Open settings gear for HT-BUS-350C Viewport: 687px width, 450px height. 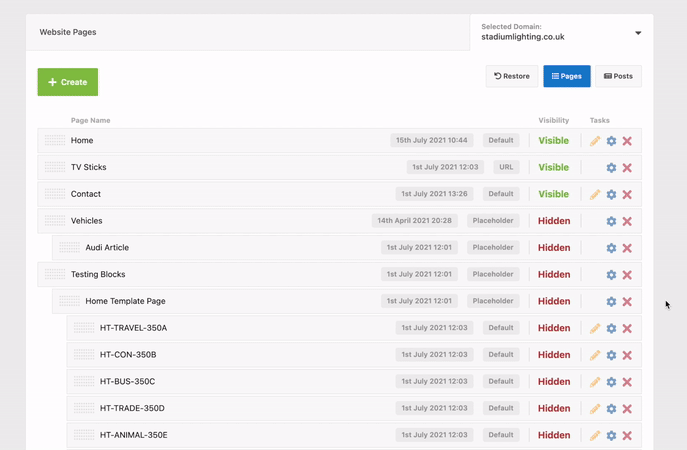pyautogui.click(x=611, y=382)
